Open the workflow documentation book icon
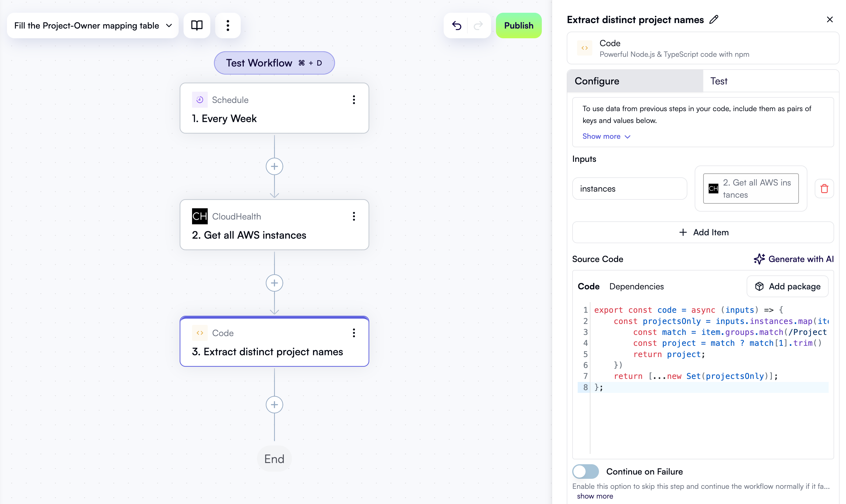The height and width of the screenshot is (504, 846). pos(197,25)
